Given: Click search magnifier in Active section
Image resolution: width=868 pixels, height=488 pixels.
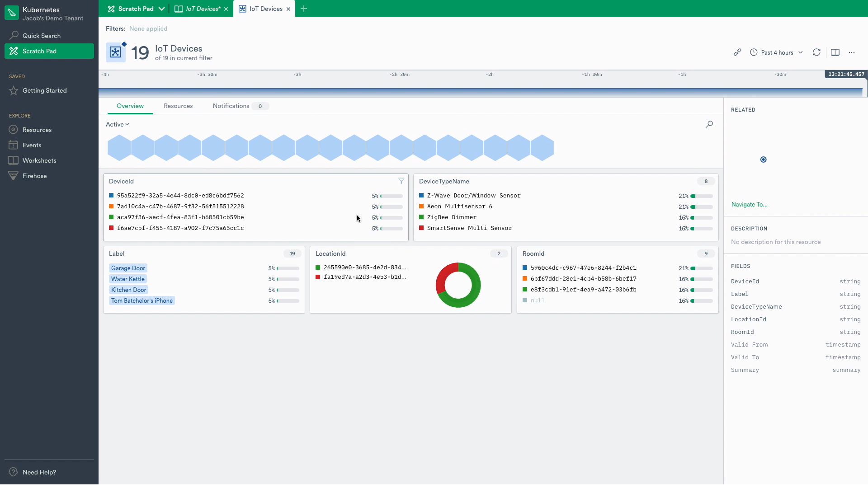Looking at the screenshot, I should point(709,124).
